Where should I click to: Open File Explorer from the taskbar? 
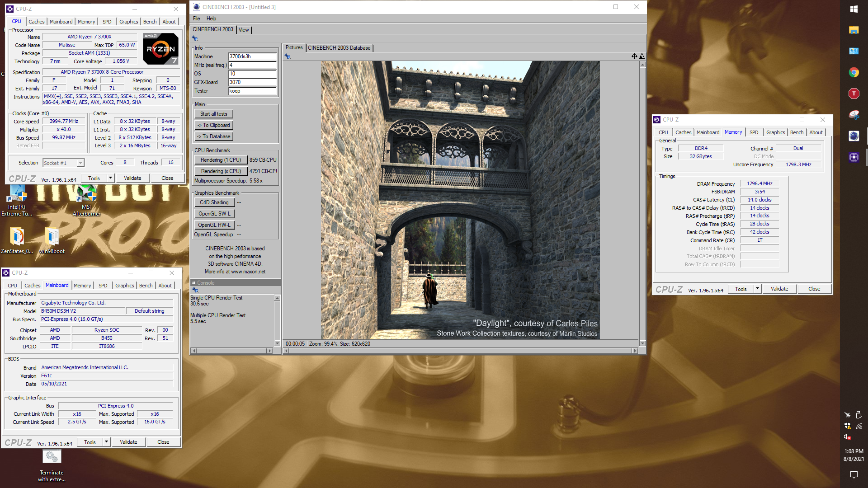[x=854, y=30]
